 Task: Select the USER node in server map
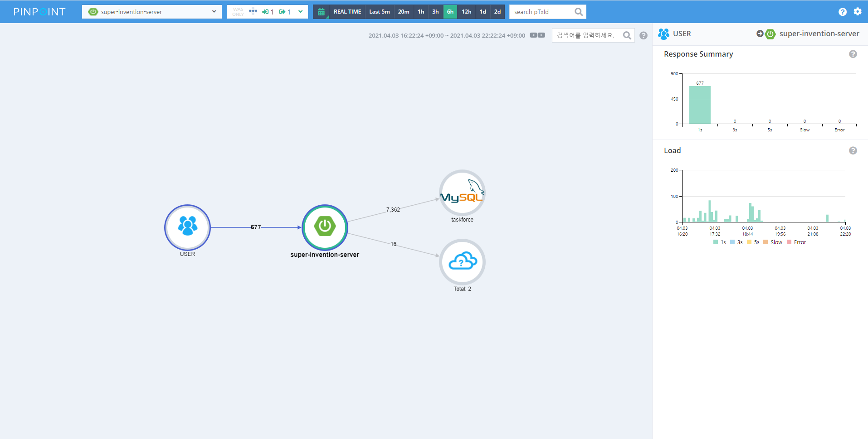click(187, 227)
